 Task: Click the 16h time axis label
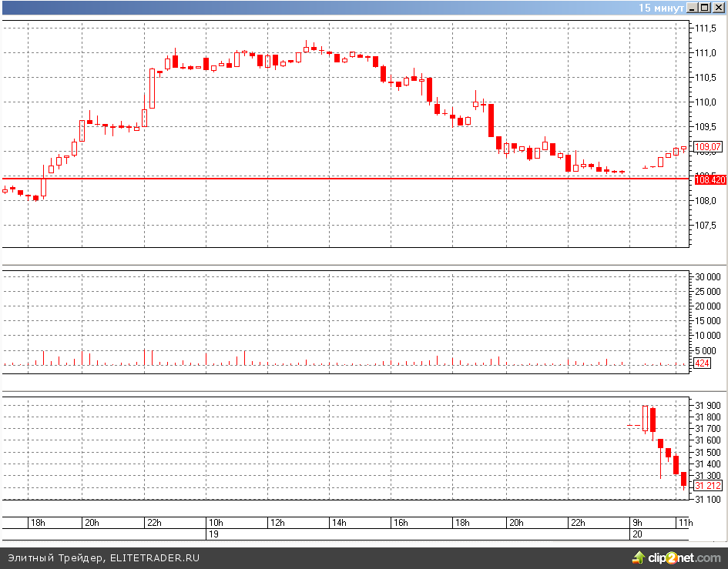(x=400, y=523)
